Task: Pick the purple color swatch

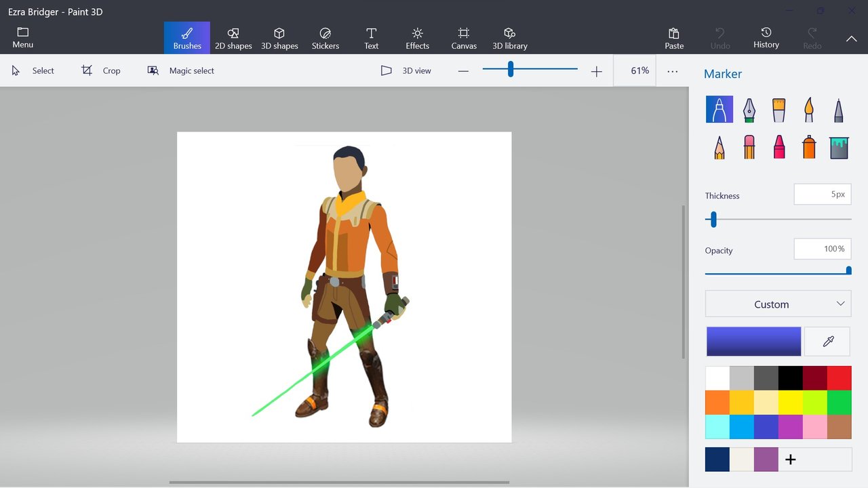Action: [x=791, y=427]
